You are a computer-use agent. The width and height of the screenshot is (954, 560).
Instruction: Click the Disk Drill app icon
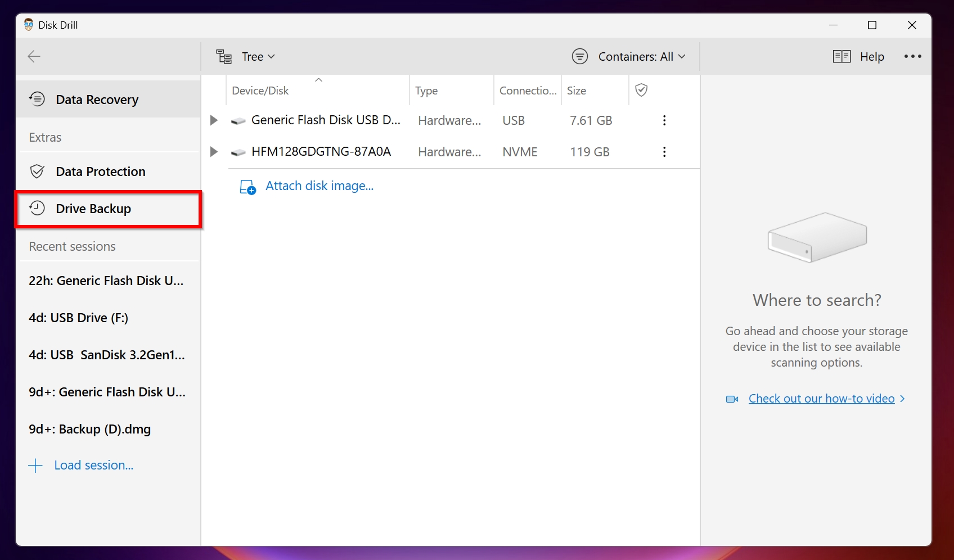[29, 25]
